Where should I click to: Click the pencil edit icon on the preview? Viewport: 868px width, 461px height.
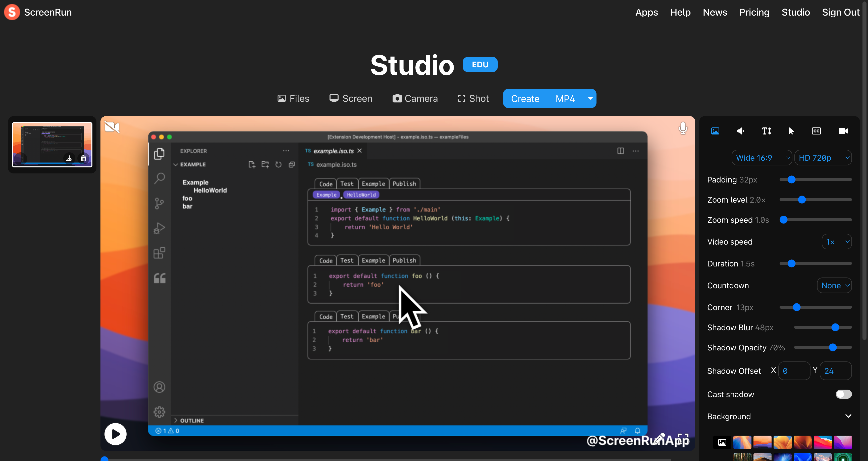(659, 439)
